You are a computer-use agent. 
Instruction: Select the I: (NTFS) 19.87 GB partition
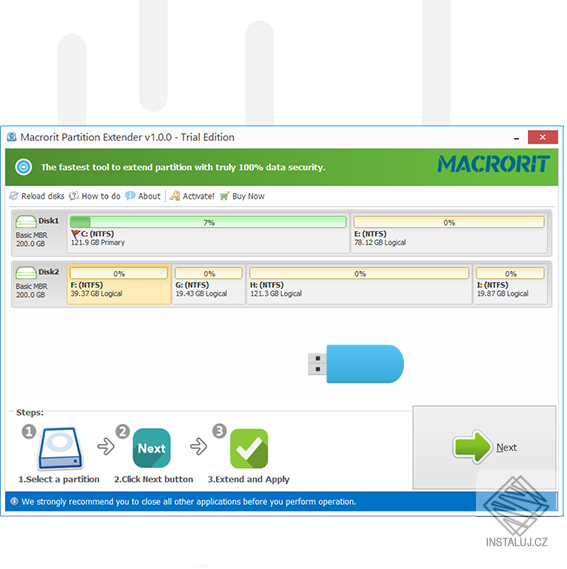pos(510,284)
